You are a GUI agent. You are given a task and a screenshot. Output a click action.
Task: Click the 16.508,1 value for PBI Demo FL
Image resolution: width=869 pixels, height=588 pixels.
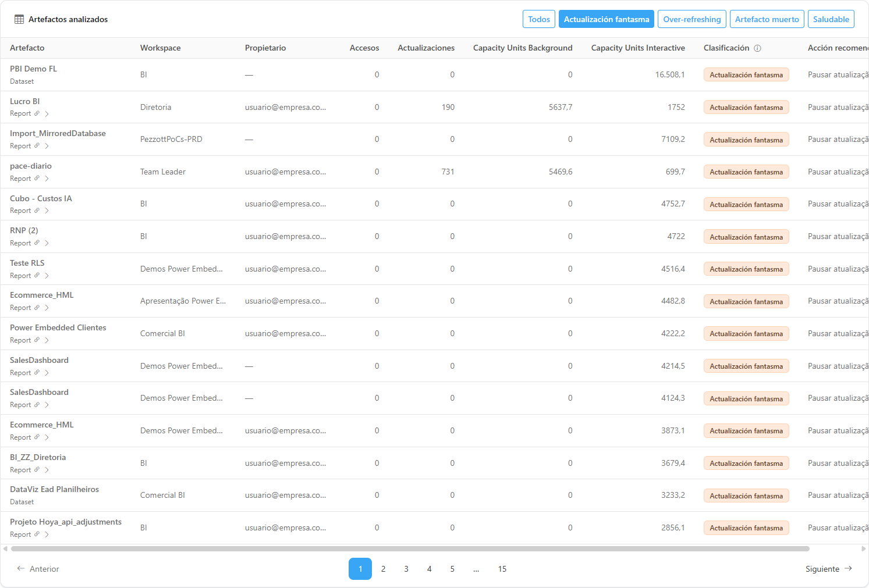(670, 75)
